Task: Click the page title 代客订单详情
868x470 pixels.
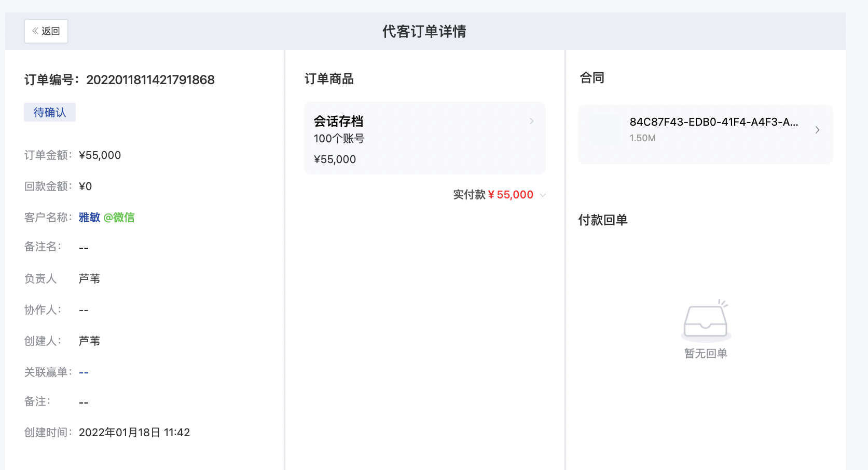Action: 424,32
